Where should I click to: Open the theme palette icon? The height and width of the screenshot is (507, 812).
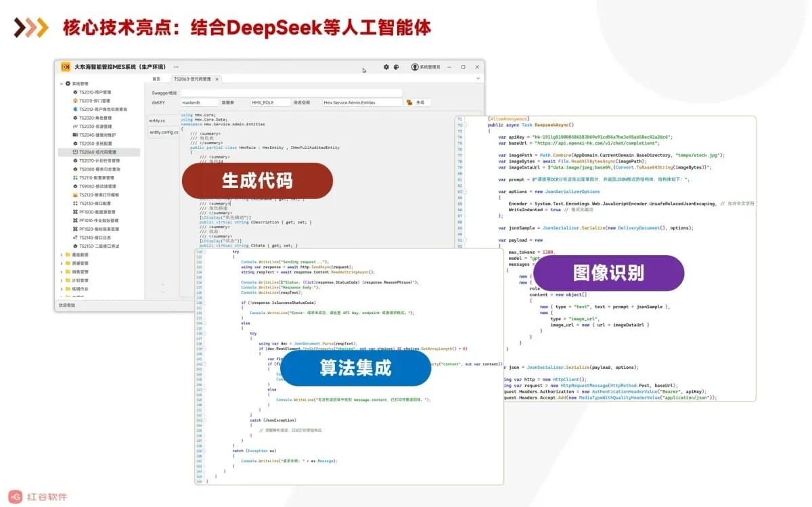397,67
